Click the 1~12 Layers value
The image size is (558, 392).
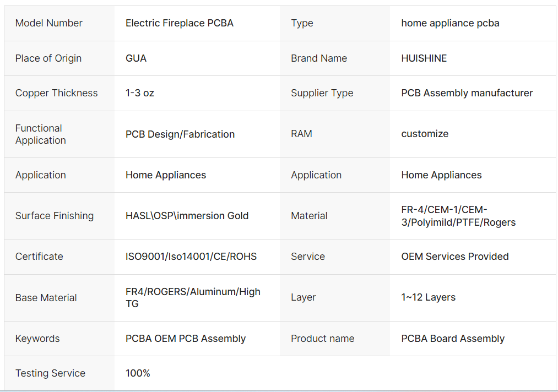coord(428,297)
